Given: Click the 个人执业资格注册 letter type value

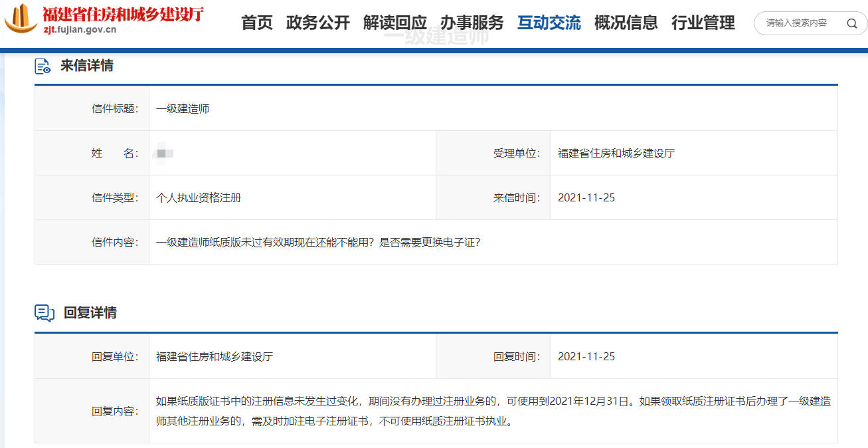Looking at the screenshot, I should [x=199, y=197].
